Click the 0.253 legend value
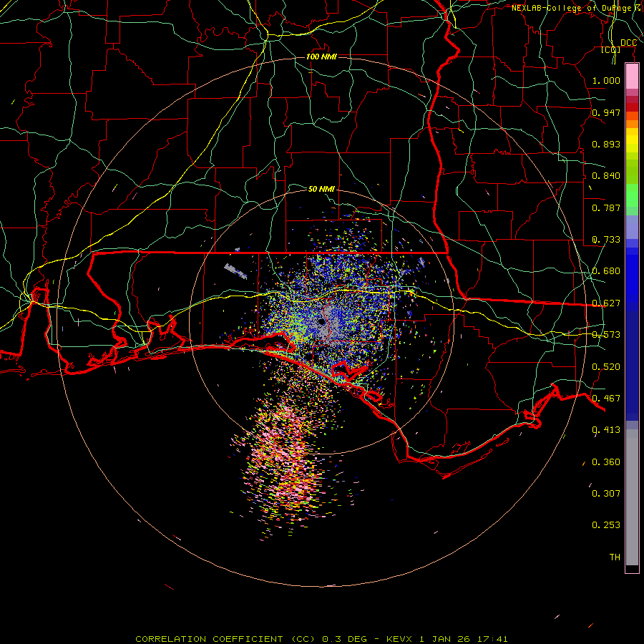644x644 pixels. click(x=606, y=525)
